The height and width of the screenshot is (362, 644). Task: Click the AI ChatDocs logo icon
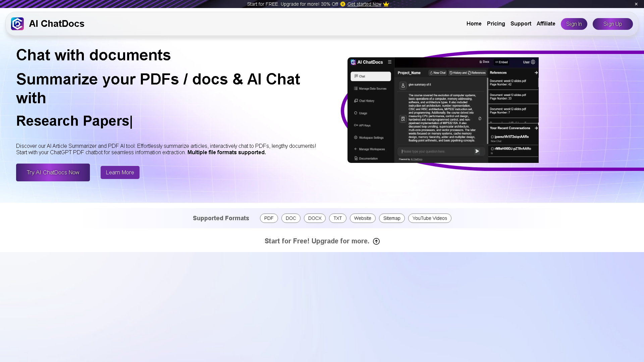pos(17,24)
